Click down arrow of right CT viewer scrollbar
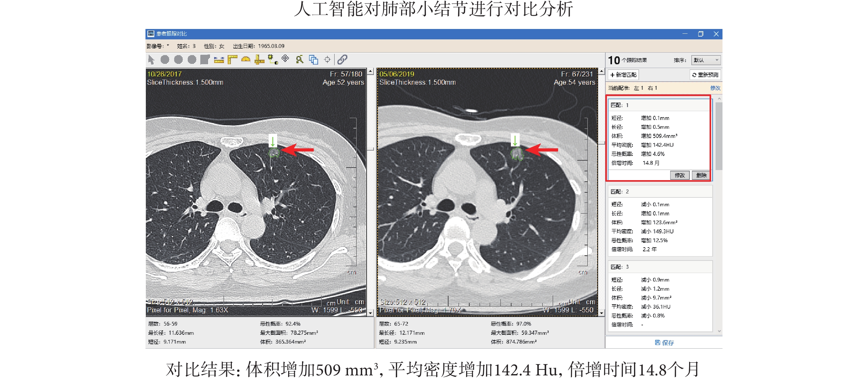The image size is (868, 382). 602,313
